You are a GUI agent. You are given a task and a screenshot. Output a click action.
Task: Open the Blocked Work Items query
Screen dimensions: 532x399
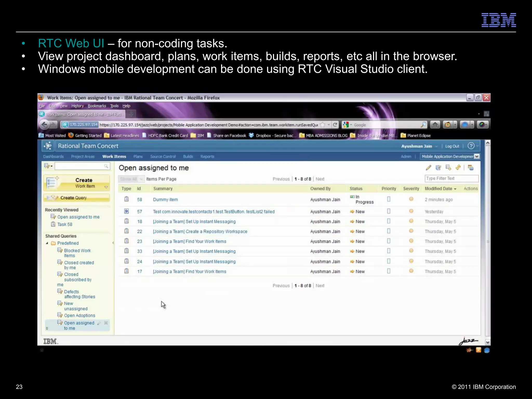click(x=77, y=253)
